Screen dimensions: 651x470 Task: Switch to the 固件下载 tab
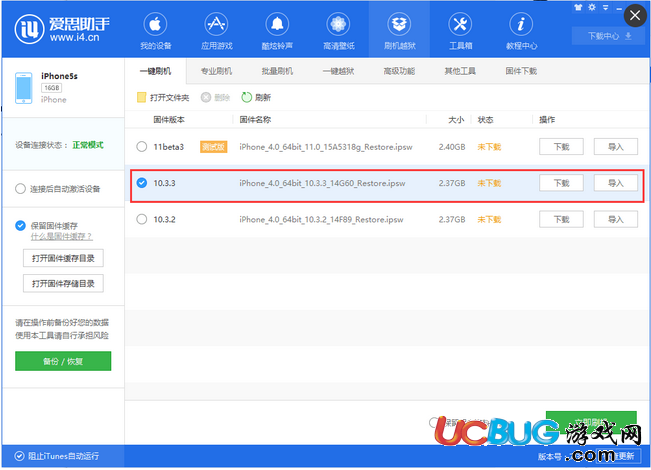[521, 71]
